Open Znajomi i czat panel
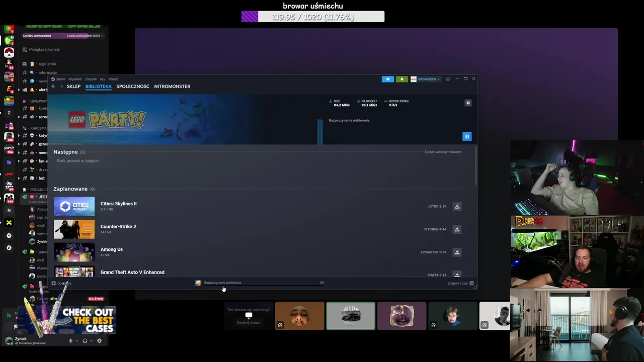This screenshot has height=362, width=644. point(460,283)
